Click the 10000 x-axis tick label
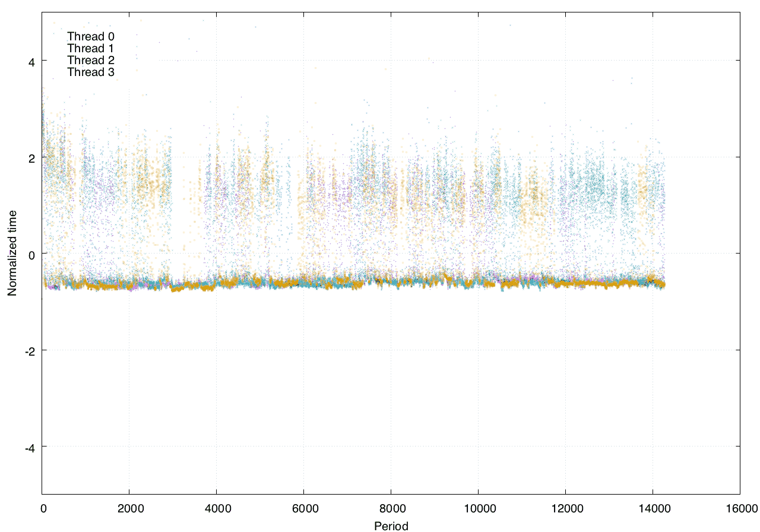Screen dimensions: 760x532 coord(478,508)
